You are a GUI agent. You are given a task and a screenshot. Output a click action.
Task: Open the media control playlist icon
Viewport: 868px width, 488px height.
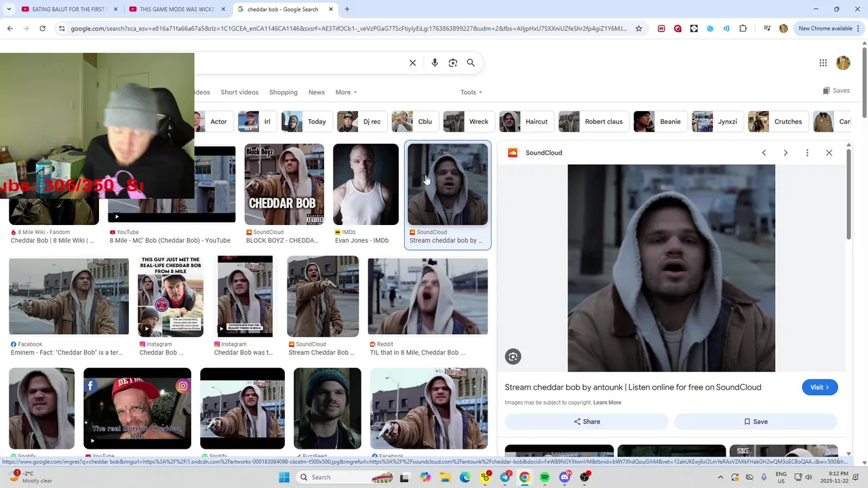(767, 28)
